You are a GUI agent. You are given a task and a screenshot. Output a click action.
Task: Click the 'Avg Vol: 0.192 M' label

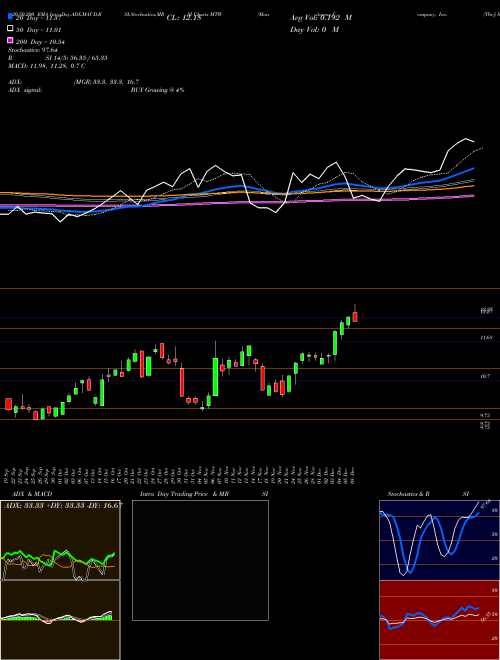click(321, 18)
